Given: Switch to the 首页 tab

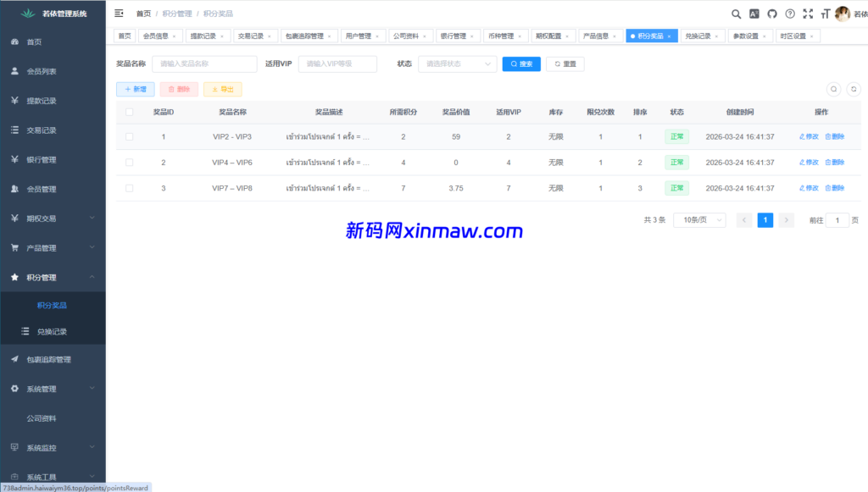Looking at the screenshot, I should click(125, 36).
